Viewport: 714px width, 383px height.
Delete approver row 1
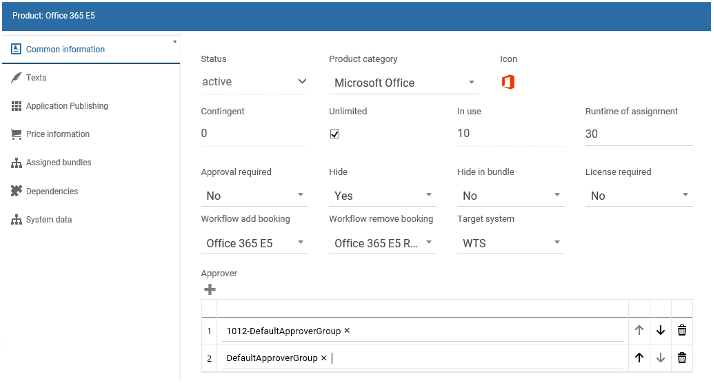[x=682, y=330]
